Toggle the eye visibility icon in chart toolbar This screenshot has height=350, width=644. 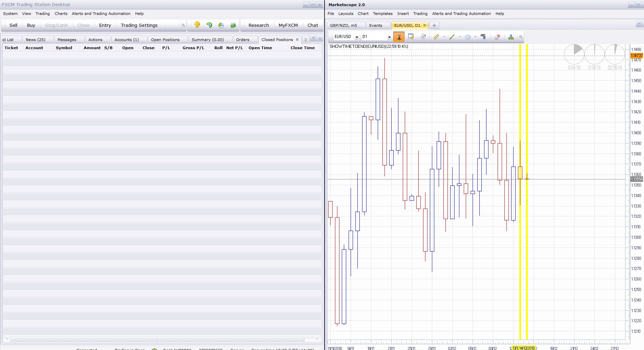click(x=423, y=37)
